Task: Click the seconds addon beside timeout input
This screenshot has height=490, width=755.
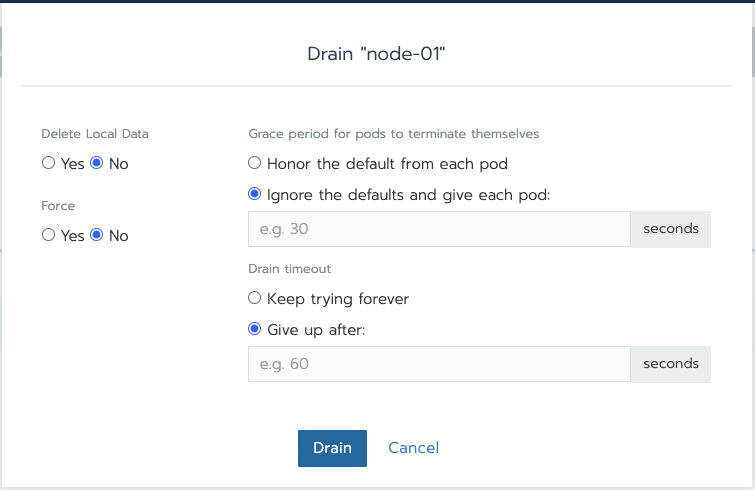Action: (x=671, y=364)
